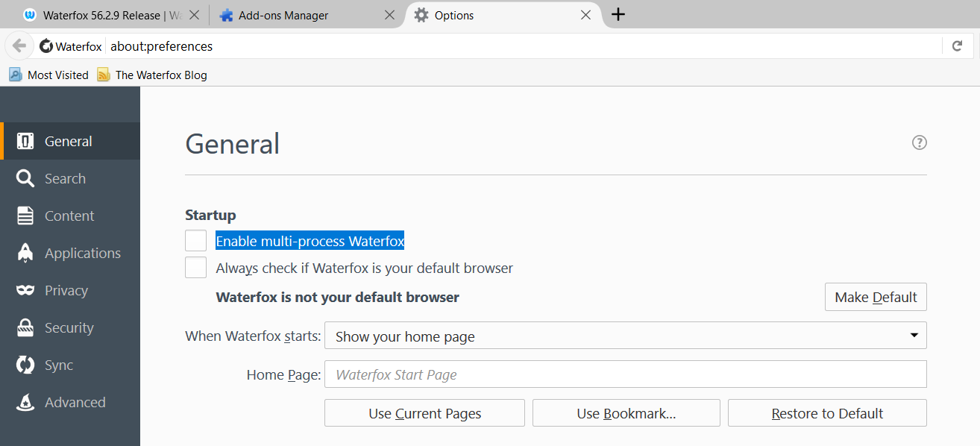Toggle always check default browser checkbox
Viewport: 980px width, 446px height.
196,267
